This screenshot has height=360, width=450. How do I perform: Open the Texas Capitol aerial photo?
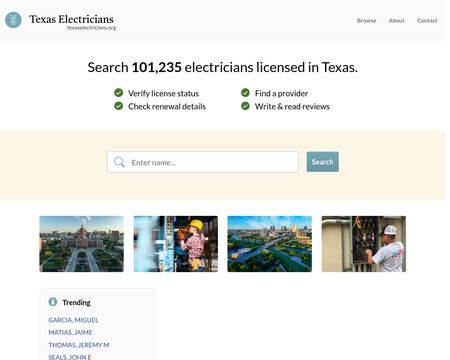click(x=81, y=244)
